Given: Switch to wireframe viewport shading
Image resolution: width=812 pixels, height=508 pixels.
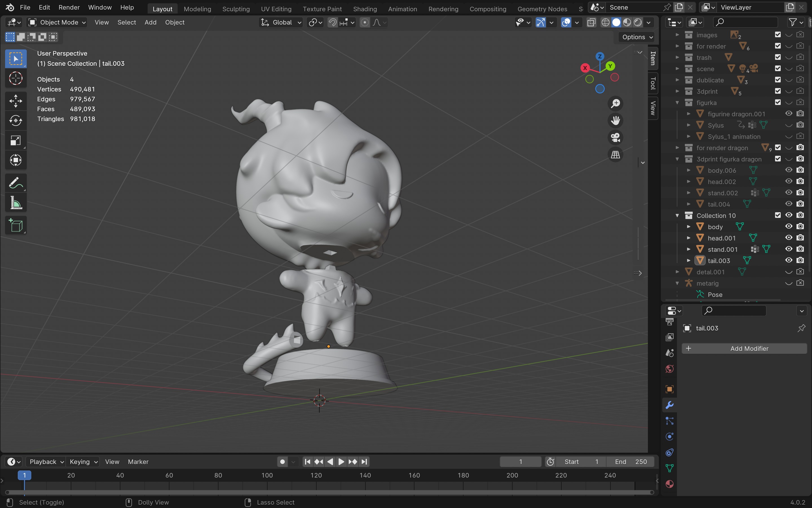Looking at the screenshot, I should (605, 23).
